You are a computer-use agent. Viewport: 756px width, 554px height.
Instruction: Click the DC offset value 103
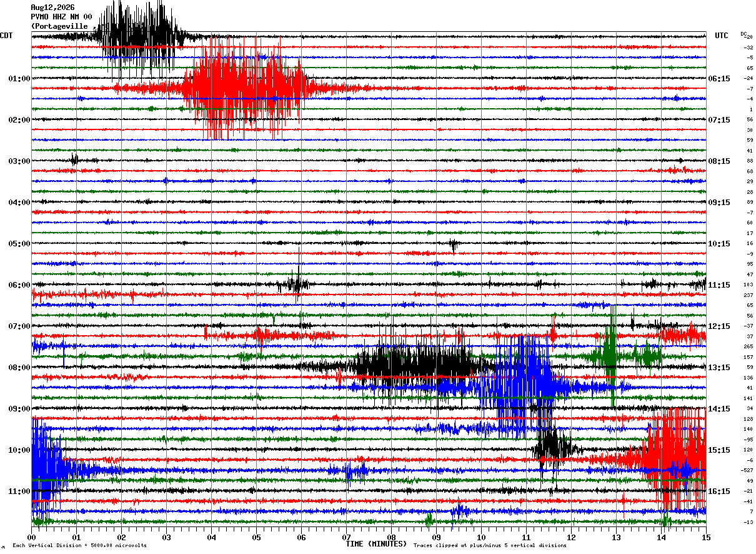coord(749,285)
